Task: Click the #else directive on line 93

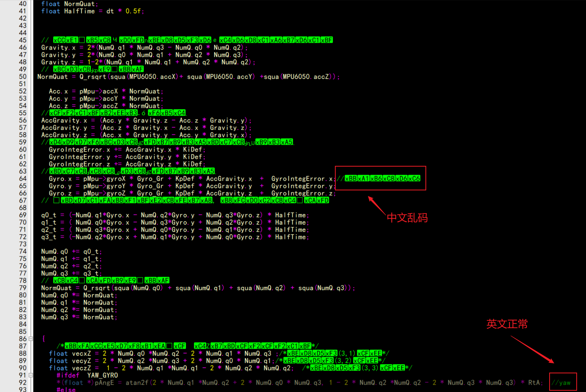Action: click(66, 389)
